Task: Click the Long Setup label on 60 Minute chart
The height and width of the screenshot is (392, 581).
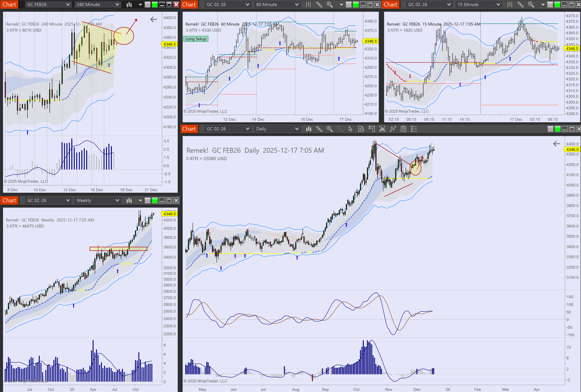Action: point(196,39)
